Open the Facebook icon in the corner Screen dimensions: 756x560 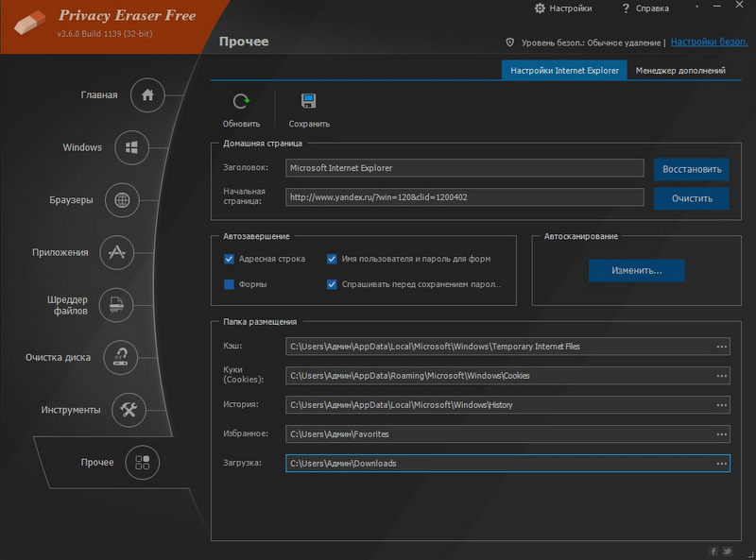click(713, 551)
